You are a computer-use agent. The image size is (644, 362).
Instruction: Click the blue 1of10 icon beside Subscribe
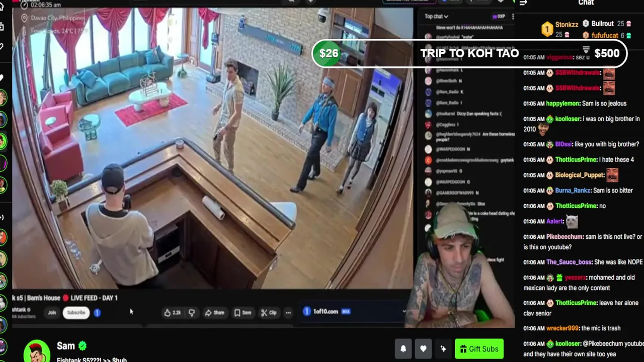[97, 312]
